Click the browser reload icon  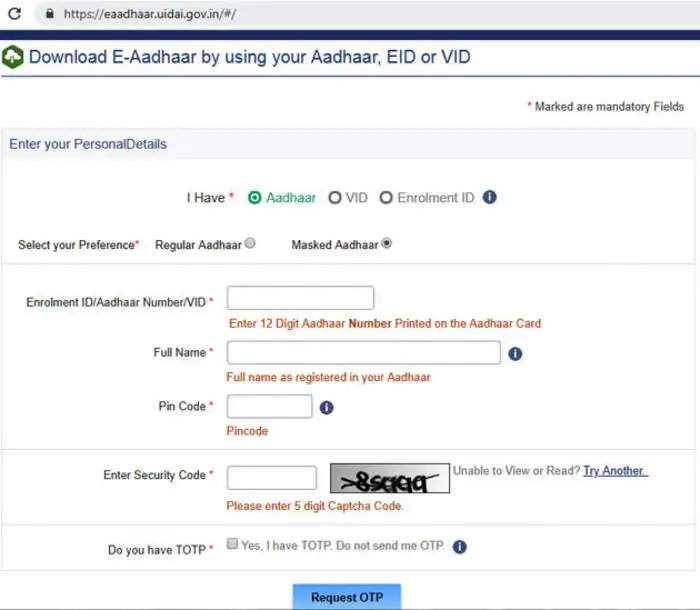point(14,14)
